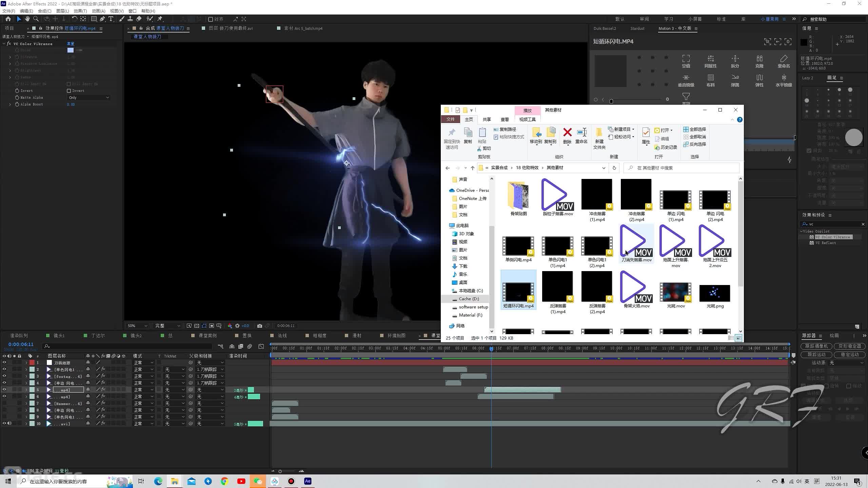This screenshot has height=488, width=868.
Task: Click the Motion 3 垂直镜像 icon
Action: point(686,81)
